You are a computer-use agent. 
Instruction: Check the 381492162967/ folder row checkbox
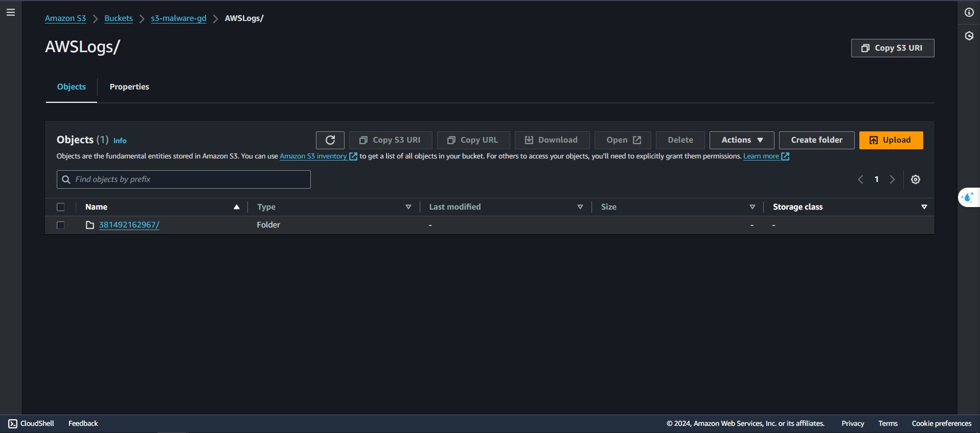[61, 225]
